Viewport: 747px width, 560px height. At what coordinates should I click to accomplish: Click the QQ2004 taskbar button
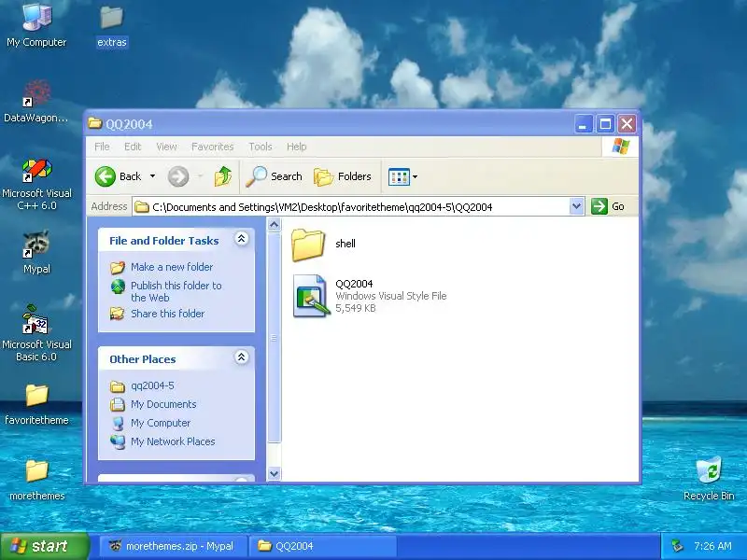(x=323, y=546)
